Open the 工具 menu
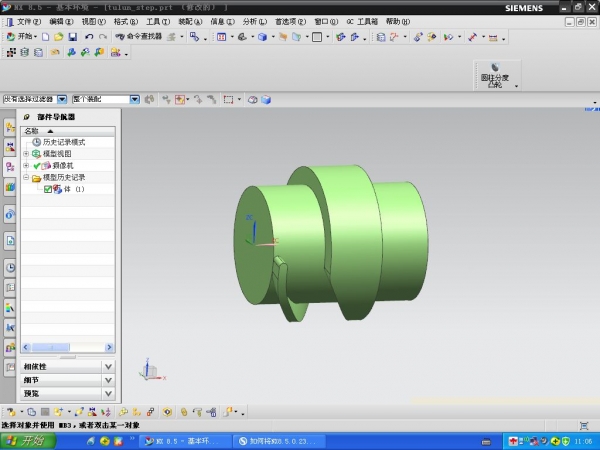 (158, 22)
